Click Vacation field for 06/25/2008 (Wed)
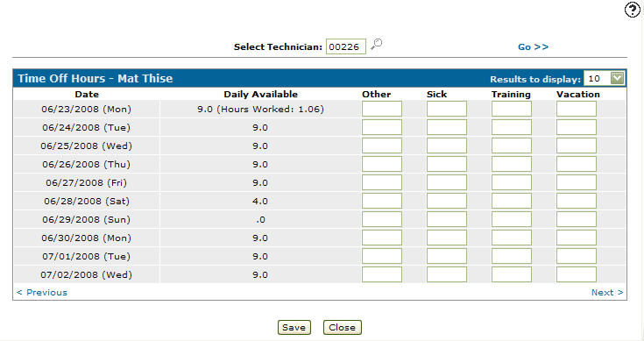Screen dimensions: 644x341 (577, 146)
